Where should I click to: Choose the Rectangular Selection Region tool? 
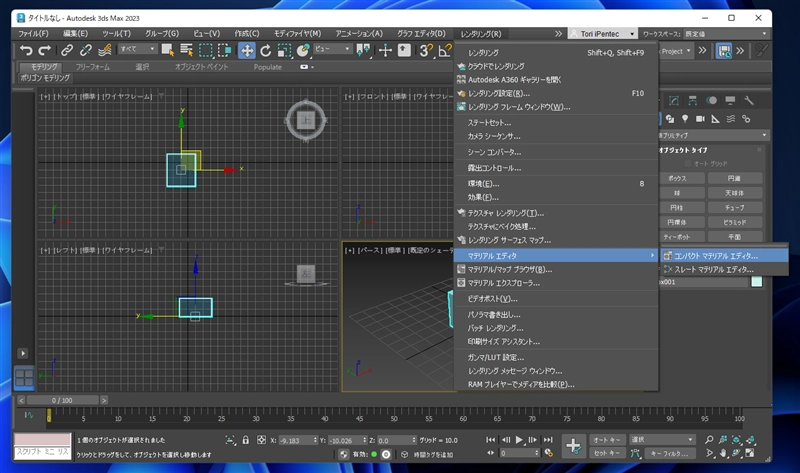[206, 50]
